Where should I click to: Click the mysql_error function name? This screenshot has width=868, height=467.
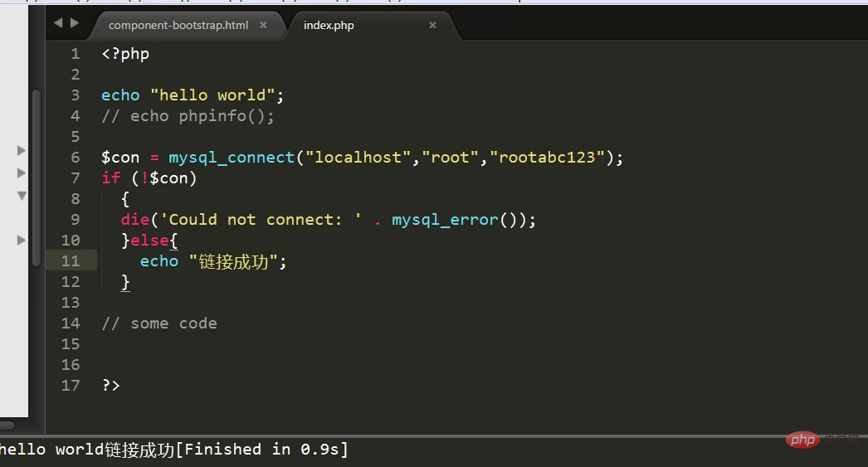coord(445,220)
